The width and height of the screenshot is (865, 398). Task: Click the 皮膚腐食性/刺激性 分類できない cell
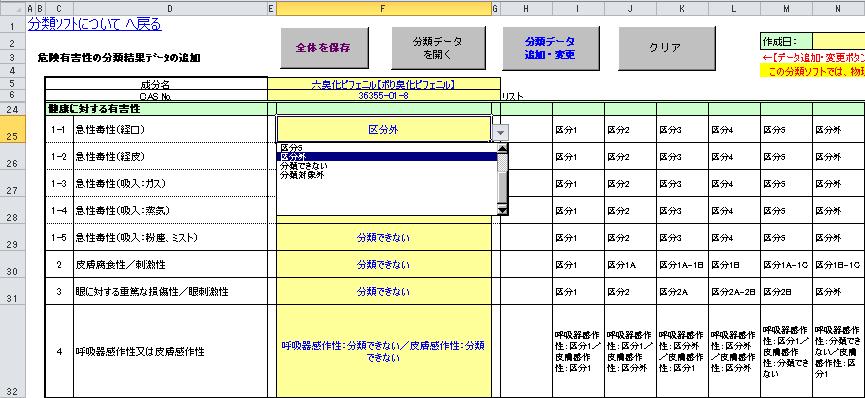383,265
